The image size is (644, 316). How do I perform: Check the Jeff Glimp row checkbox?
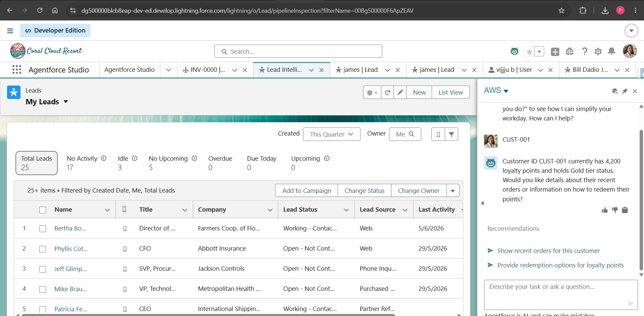coord(43,269)
